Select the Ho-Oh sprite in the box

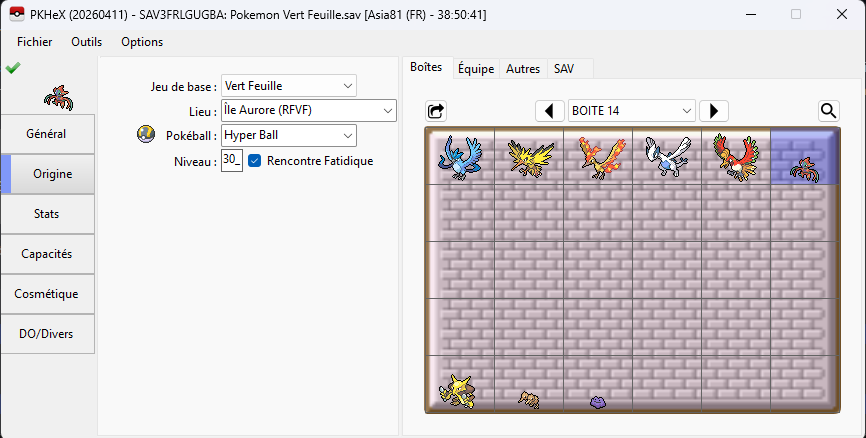click(x=735, y=158)
